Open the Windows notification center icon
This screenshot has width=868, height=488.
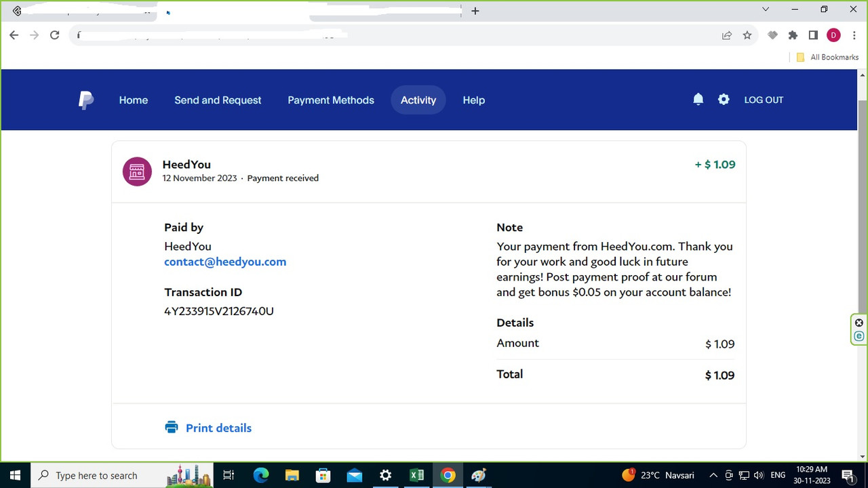tap(848, 475)
